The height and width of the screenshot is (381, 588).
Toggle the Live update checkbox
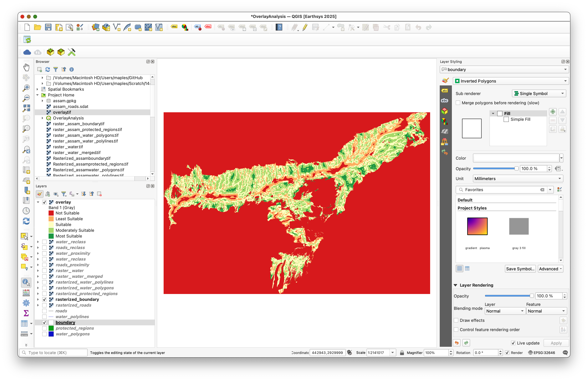(513, 343)
